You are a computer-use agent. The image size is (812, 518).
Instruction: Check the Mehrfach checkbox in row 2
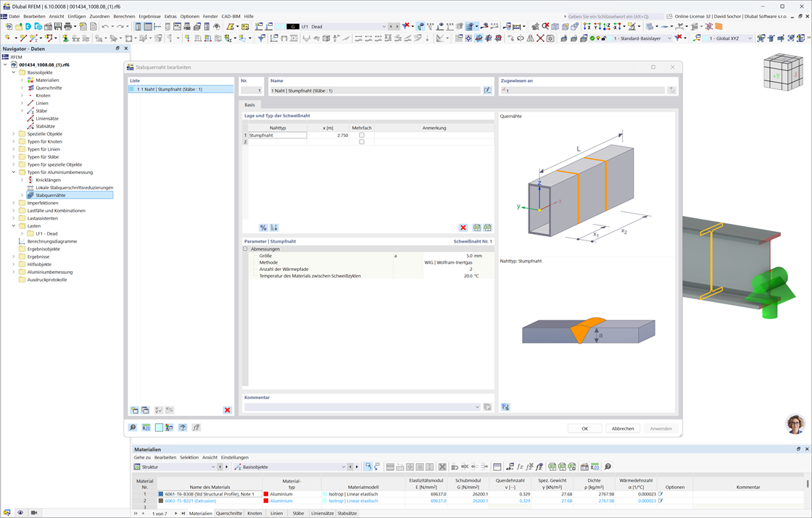coord(363,143)
